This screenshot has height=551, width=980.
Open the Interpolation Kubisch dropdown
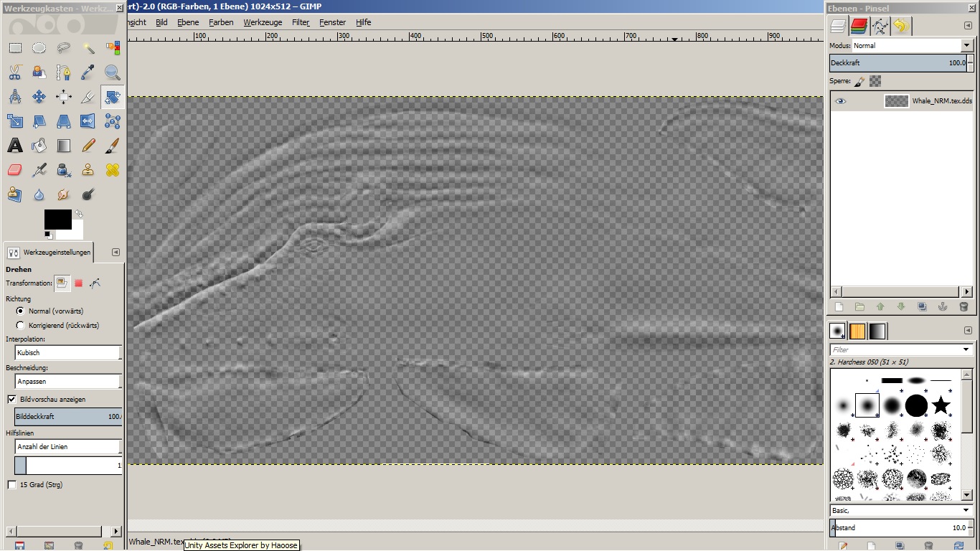coord(68,353)
